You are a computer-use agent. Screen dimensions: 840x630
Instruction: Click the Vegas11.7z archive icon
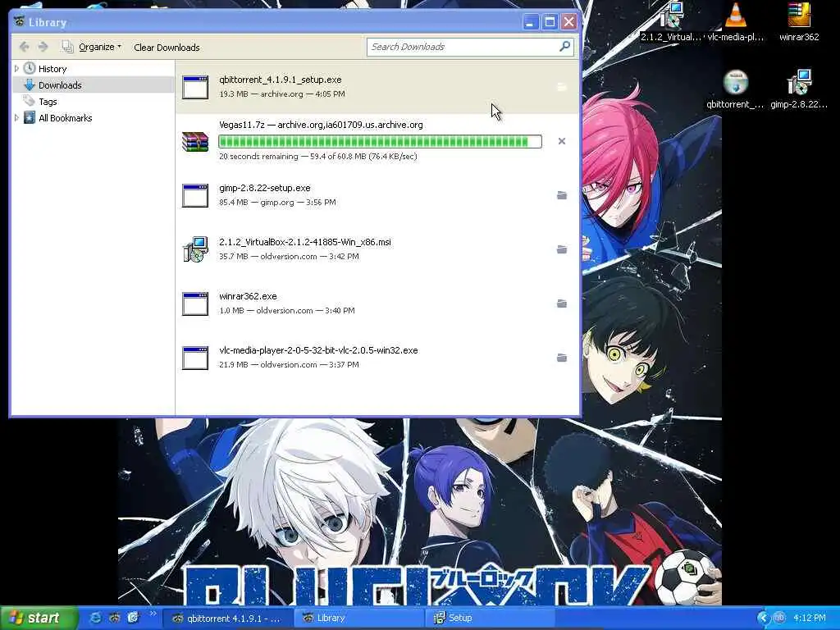click(195, 141)
